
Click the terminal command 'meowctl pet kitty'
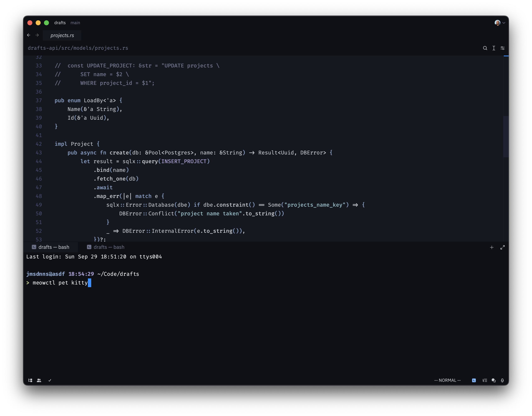pos(60,283)
